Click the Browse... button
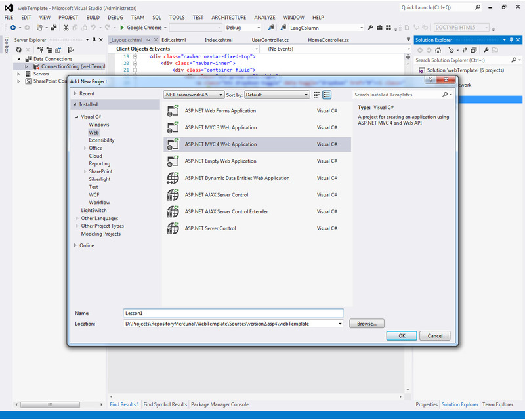The height and width of the screenshot is (420, 525). [367, 324]
